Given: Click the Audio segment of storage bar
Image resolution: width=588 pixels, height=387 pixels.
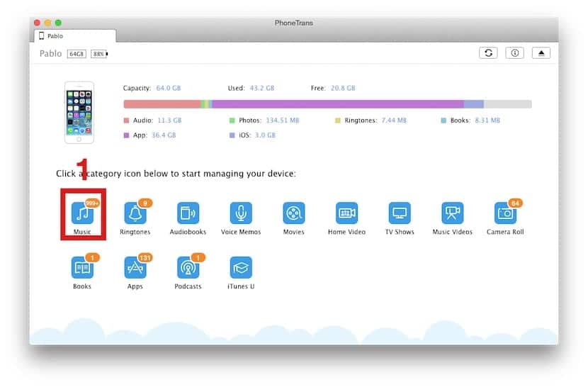Looking at the screenshot, I should pyautogui.click(x=162, y=104).
